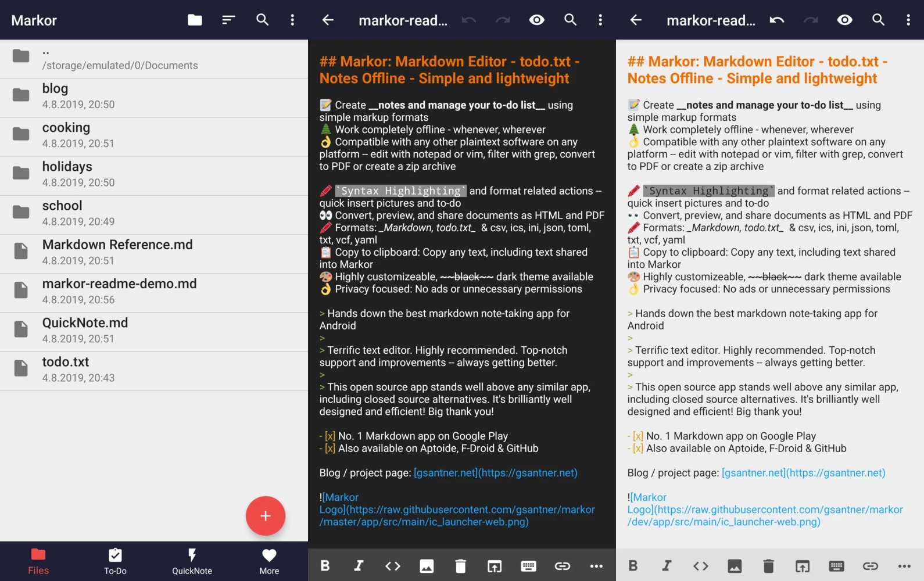Toggle preview mode eye in dark editor
This screenshot has height=581, width=924.
[x=537, y=20]
